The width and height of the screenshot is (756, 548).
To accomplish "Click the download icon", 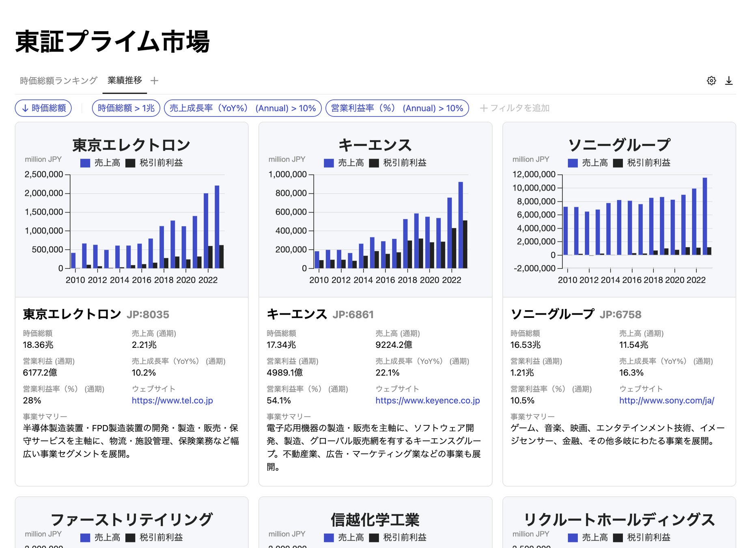I will 729,80.
